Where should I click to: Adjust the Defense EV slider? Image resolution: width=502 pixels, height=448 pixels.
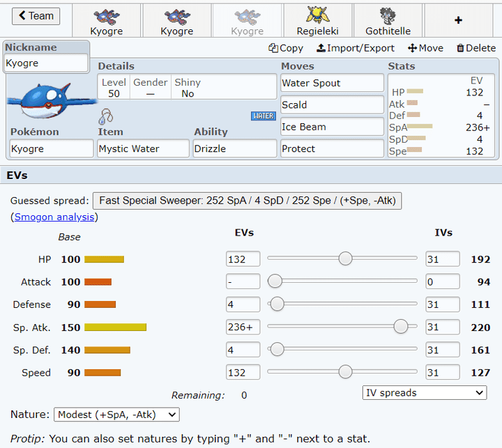[x=342, y=304]
